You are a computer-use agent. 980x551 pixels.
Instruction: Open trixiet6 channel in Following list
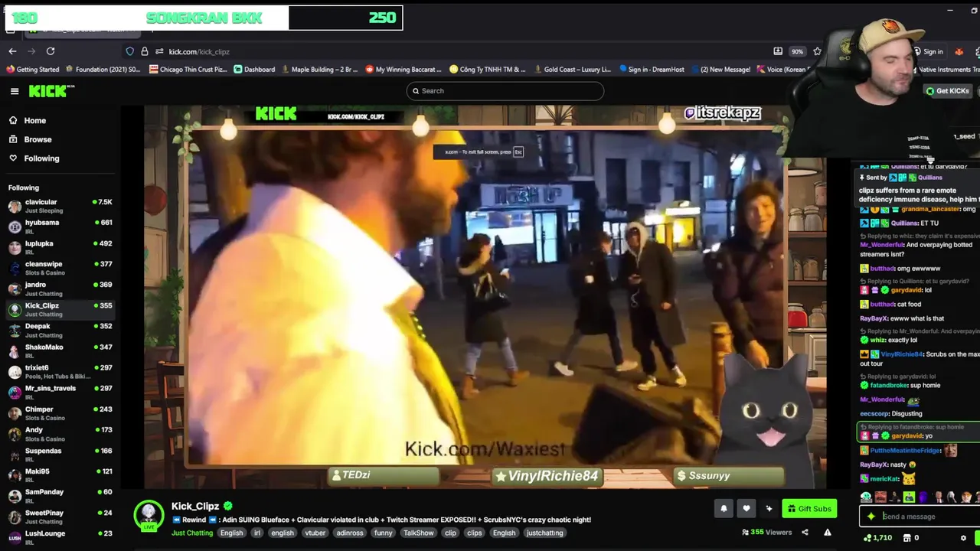(60, 371)
